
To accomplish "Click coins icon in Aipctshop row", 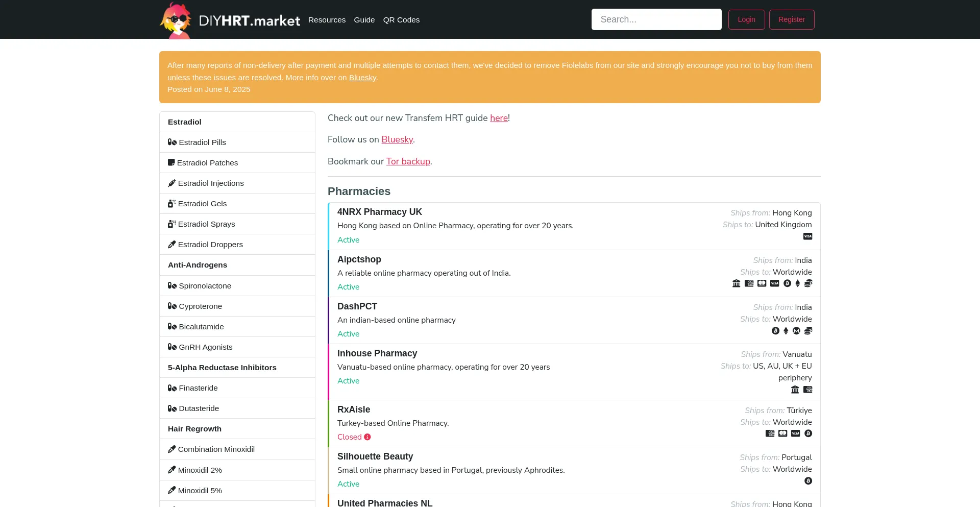I will (808, 283).
